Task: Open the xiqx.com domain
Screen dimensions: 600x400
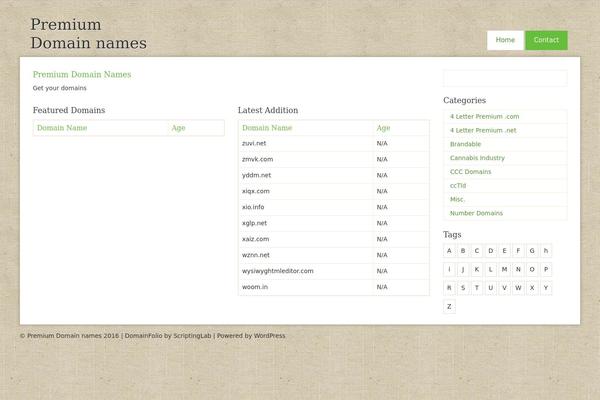Action: (x=256, y=191)
